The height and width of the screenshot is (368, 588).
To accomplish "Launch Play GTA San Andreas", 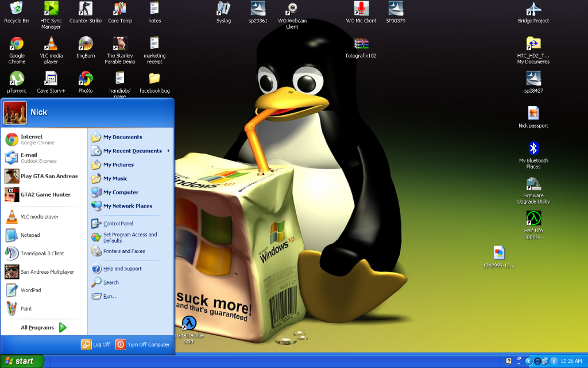I will coord(44,176).
